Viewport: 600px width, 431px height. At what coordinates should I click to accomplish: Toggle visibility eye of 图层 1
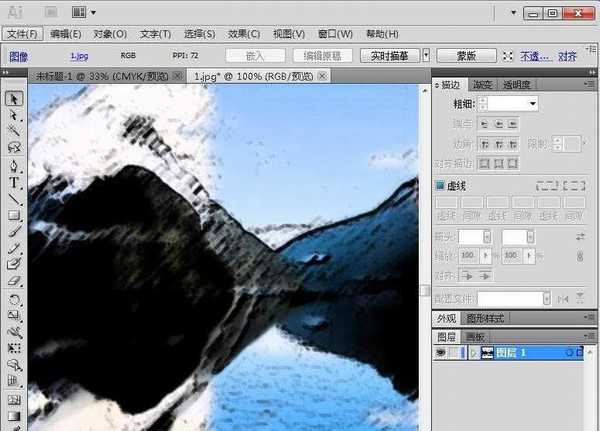point(440,353)
